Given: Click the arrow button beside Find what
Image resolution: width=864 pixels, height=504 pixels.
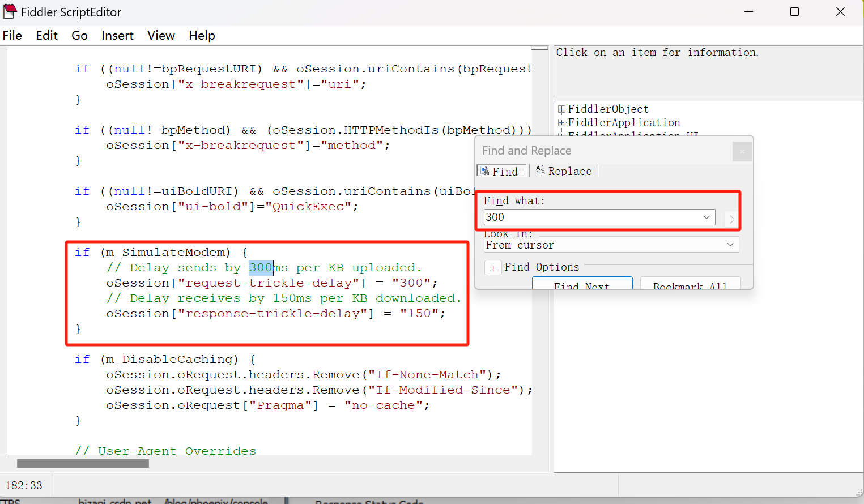Looking at the screenshot, I should coord(731,219).
